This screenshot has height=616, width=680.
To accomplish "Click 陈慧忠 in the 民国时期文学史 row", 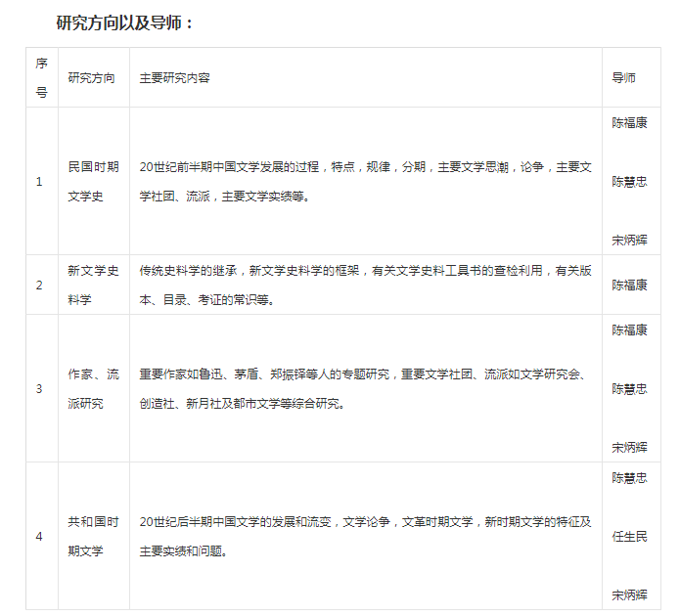I will (x=629, y=182).
